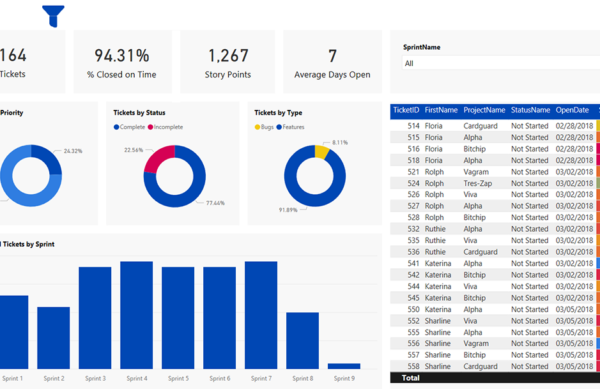Select the Sprint 8 bar
Image resolution: width=600 pixels, height=389 pixels.
[x=302, y=340]
